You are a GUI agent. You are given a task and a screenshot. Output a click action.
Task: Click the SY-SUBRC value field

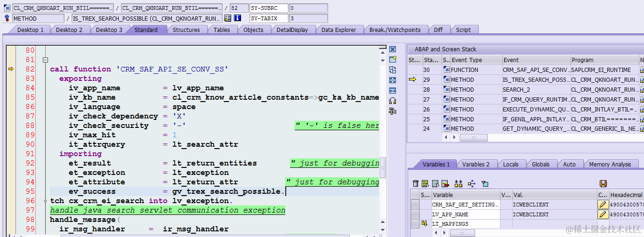pos(308,8)
